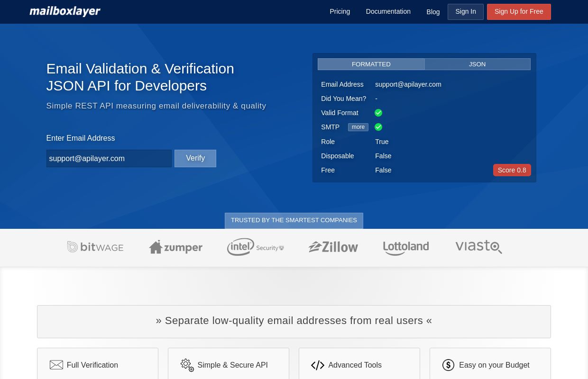Screen dimensions: 588x379
Task: Click the Sign In button
Action: tap(466, 12)
